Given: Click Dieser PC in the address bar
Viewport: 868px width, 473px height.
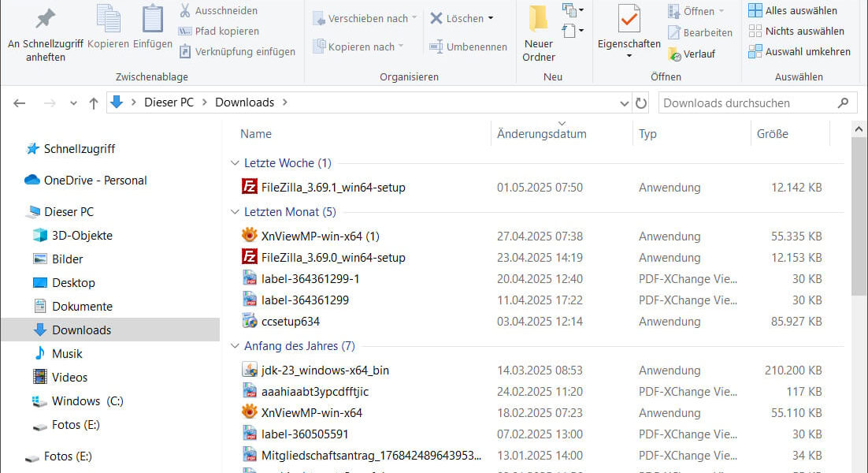Looking at the screenshot, I should pos(169,102).
